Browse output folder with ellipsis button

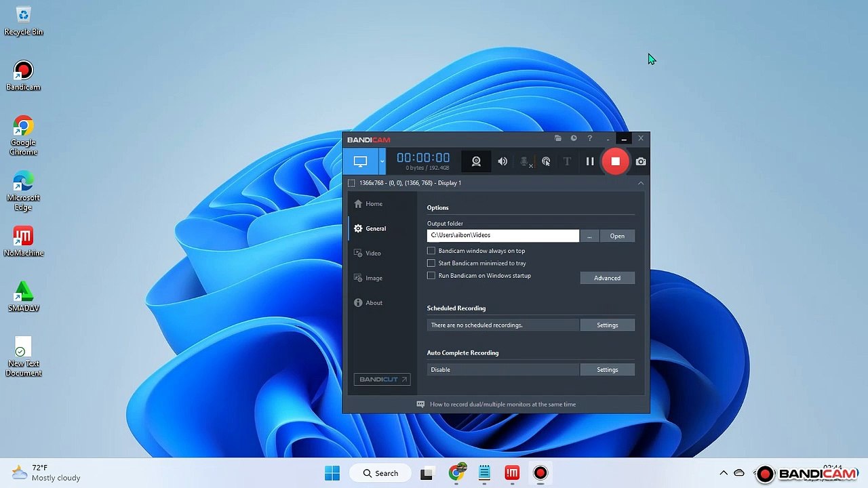589,236
